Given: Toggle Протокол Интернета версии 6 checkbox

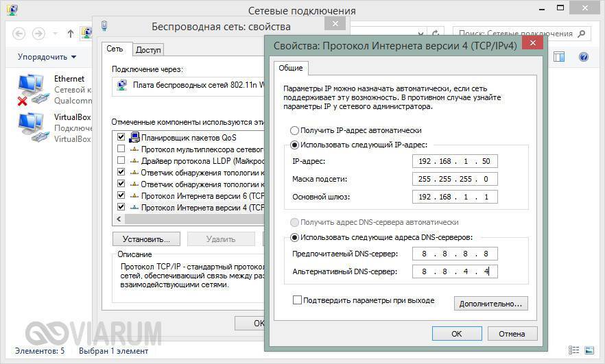Looking at the screenshot, I should [121, 195].
